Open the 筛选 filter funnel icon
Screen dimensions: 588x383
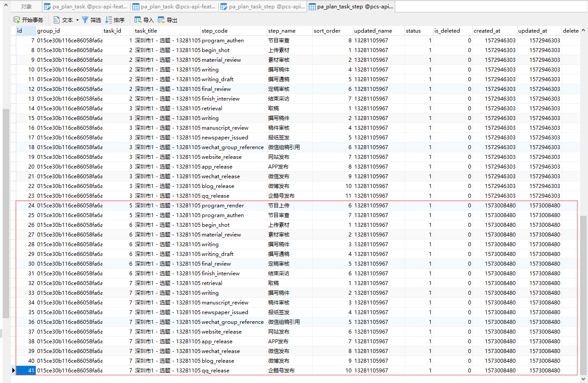click(85, 20)
